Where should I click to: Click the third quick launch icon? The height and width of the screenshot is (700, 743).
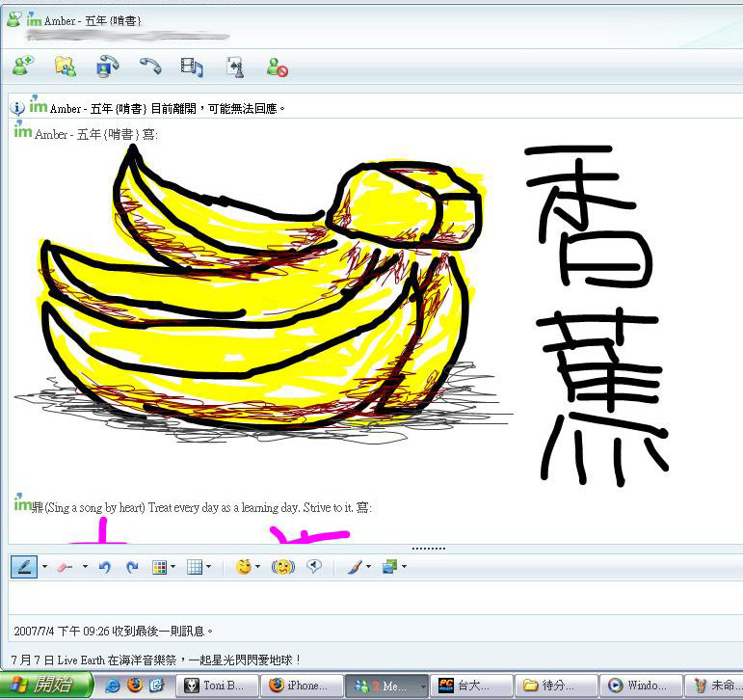[156, 686]
